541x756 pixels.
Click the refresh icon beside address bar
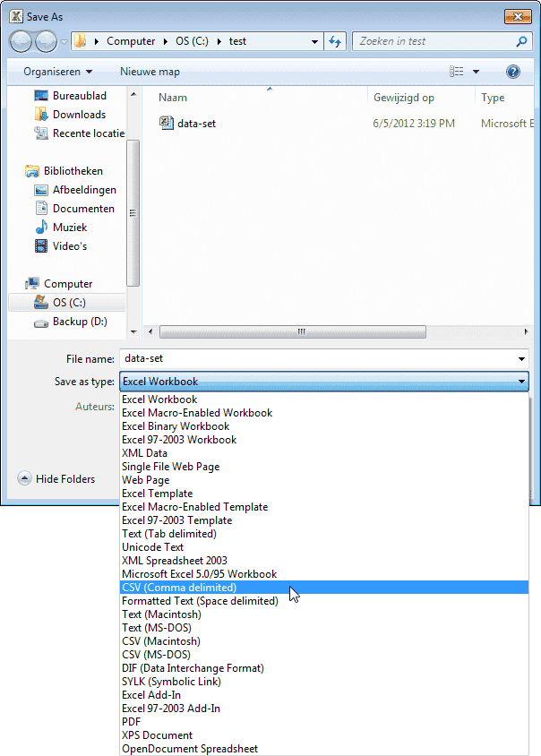336,41
